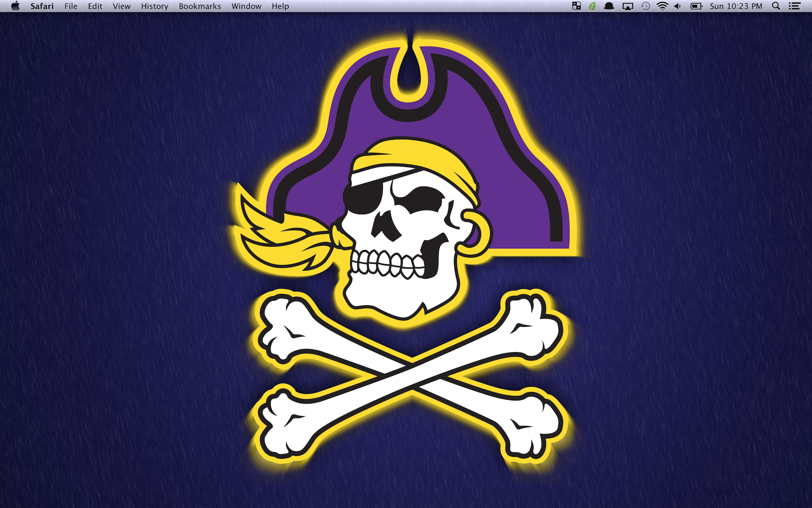This screenshot has width=812, height=508.
Task: Open the History menu
Action: point(154,6)
